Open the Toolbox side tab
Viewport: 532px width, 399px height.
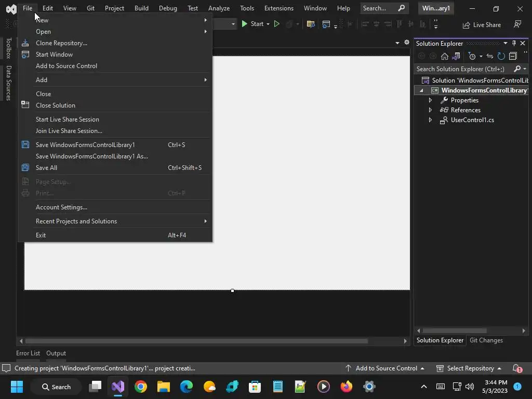8,48
